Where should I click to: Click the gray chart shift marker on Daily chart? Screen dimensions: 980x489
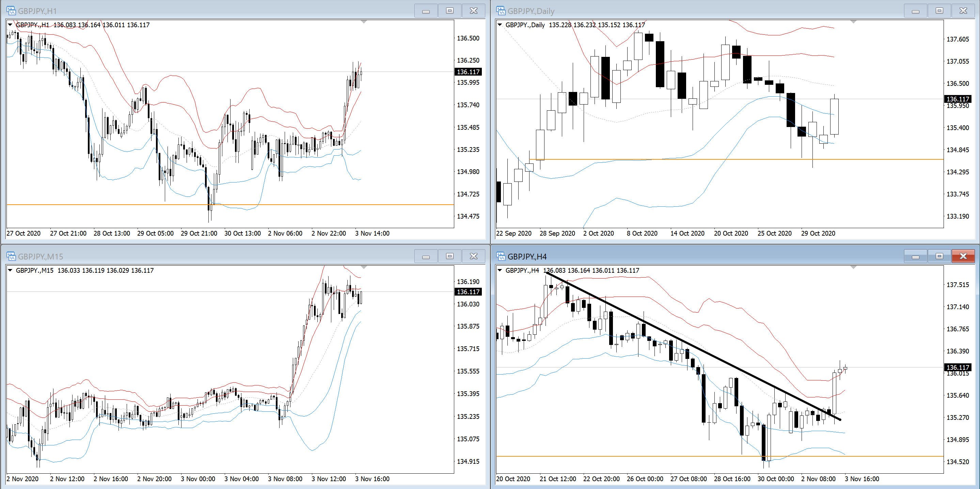click(853, 22)
